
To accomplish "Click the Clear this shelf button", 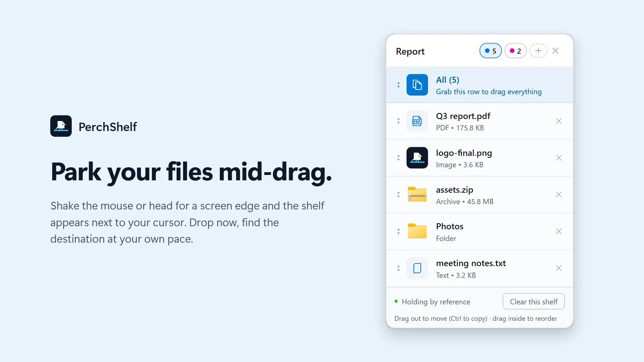I will point(533,302).
